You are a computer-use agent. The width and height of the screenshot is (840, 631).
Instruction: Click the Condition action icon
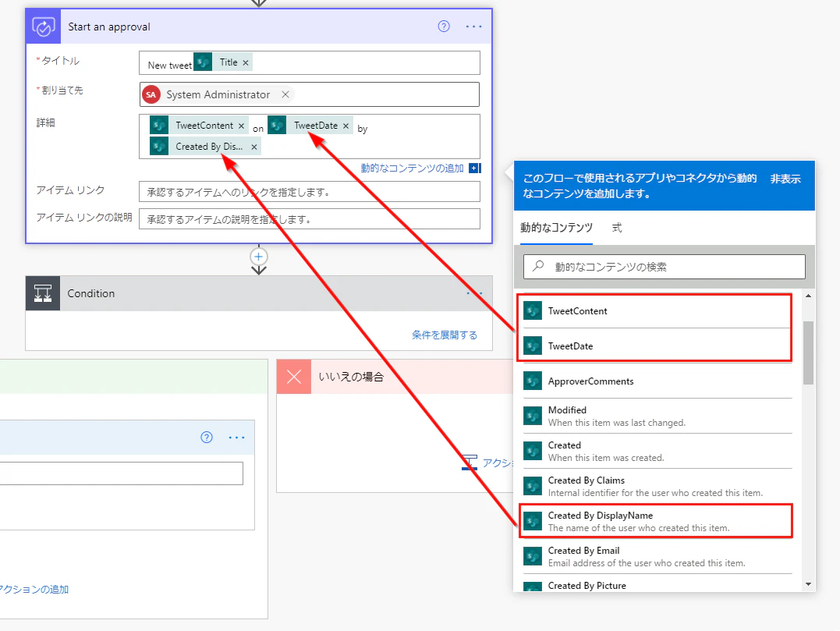click(x=43, y=293)
